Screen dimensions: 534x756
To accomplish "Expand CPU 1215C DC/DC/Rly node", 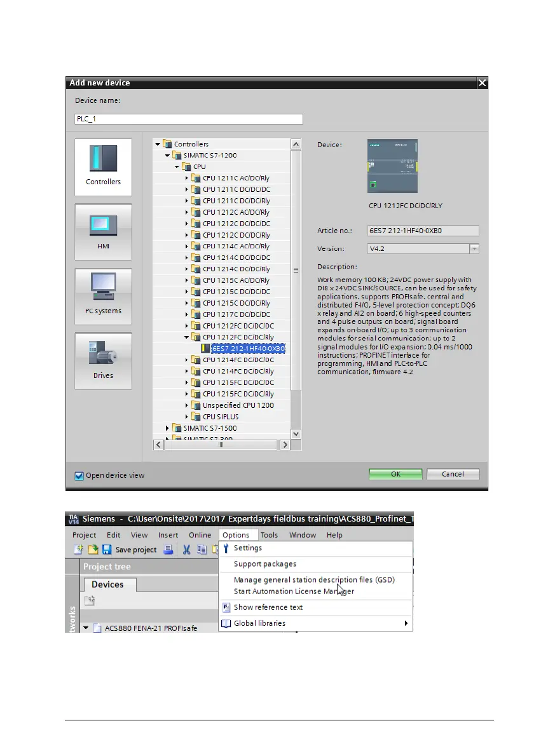I will point(187,303).
